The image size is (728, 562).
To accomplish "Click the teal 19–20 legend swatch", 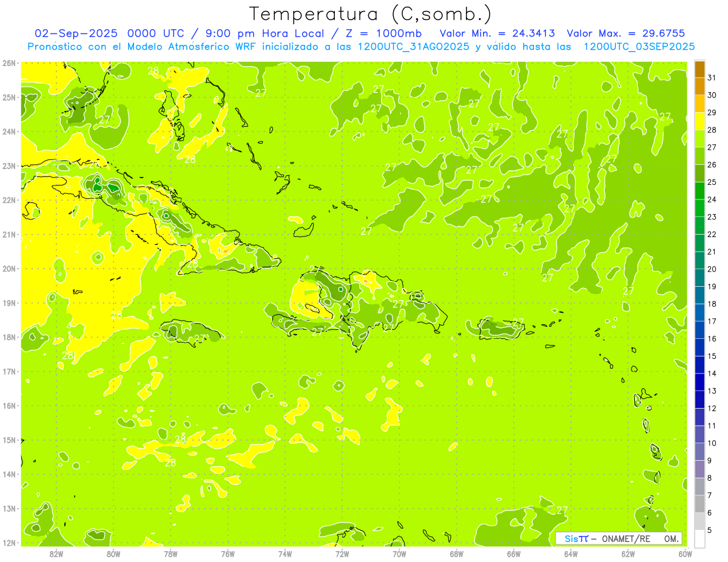I will point(699,278).
